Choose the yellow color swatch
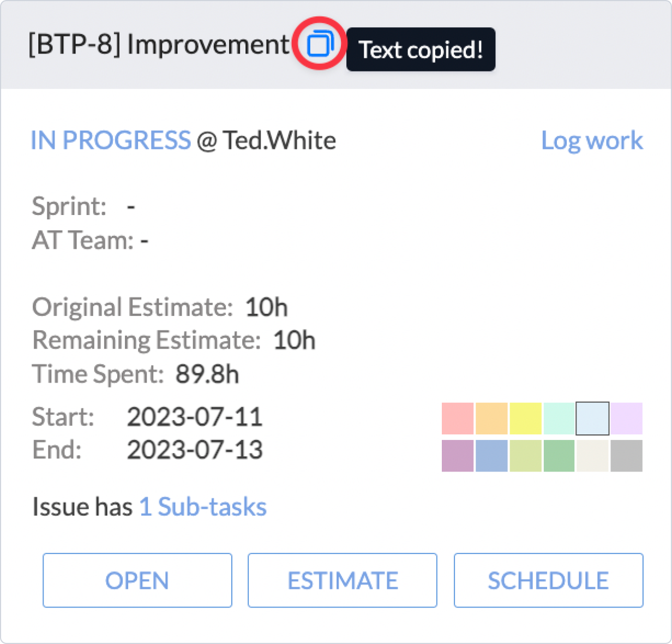672x644 pixels. 525,419
